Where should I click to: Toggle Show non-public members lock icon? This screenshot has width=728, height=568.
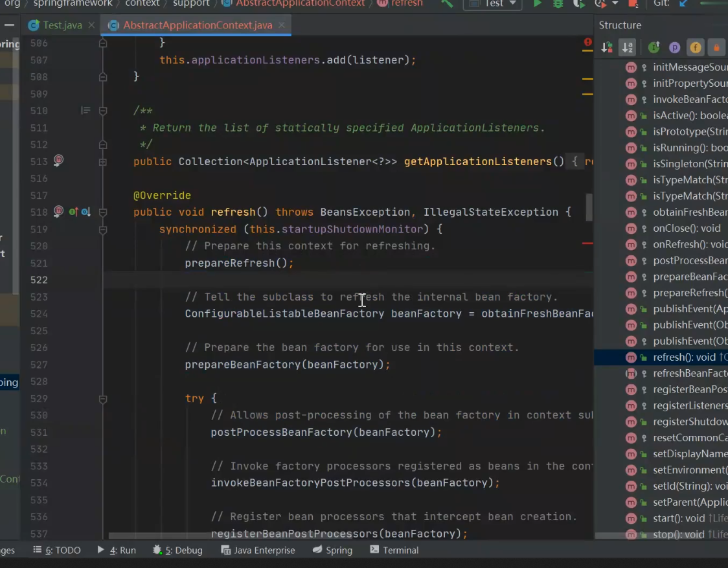point(716,47)
